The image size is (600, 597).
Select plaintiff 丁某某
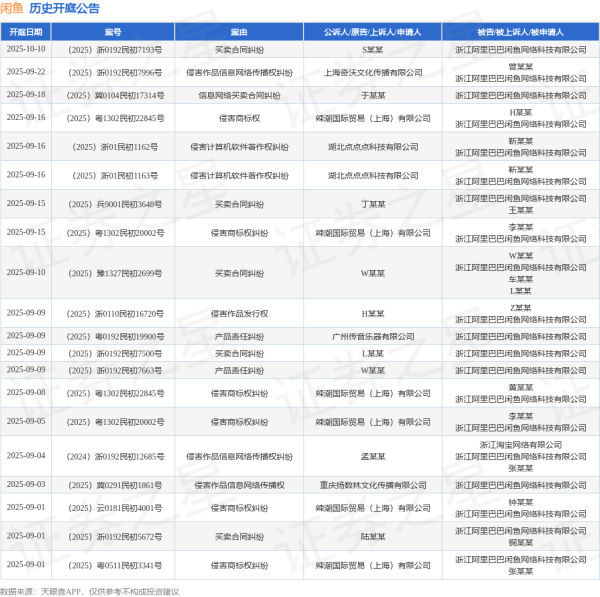(x=373, y=204)
